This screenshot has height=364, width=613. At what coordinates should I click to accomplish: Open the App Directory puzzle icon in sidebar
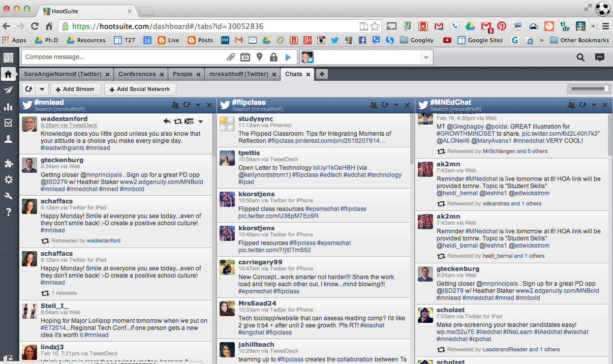(x=8, y=163)
